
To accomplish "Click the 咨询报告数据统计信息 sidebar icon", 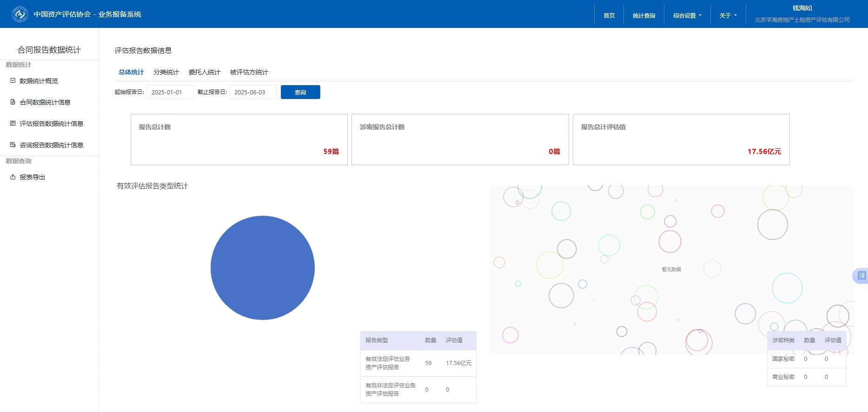I will tap(13, 145).
